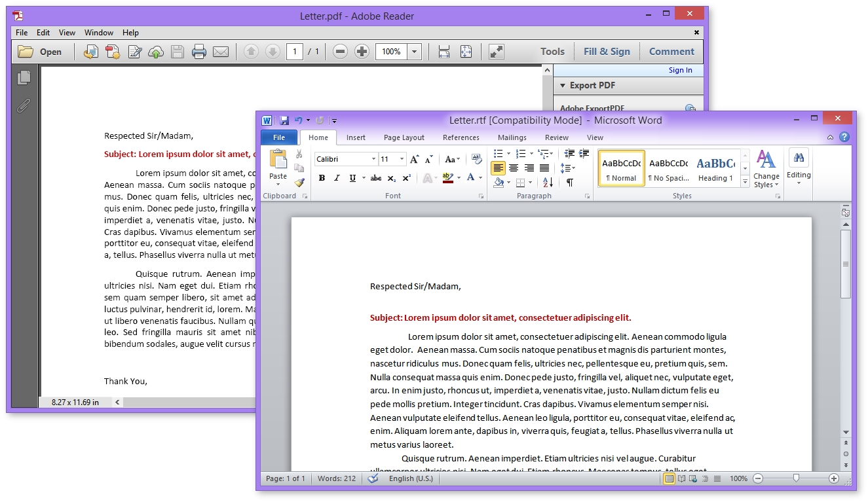
Task: Switch Adobe Reader to read mode view
Action: [x=497, y=52]
